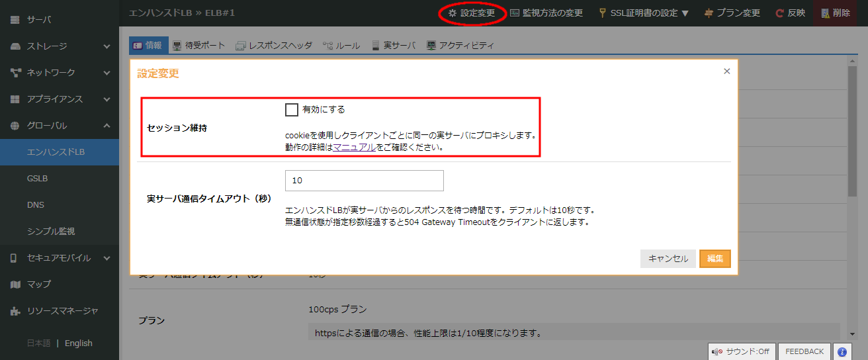Click the 削除 delete icon
Screen dimensions: 868x360
[x=825, y=13]
